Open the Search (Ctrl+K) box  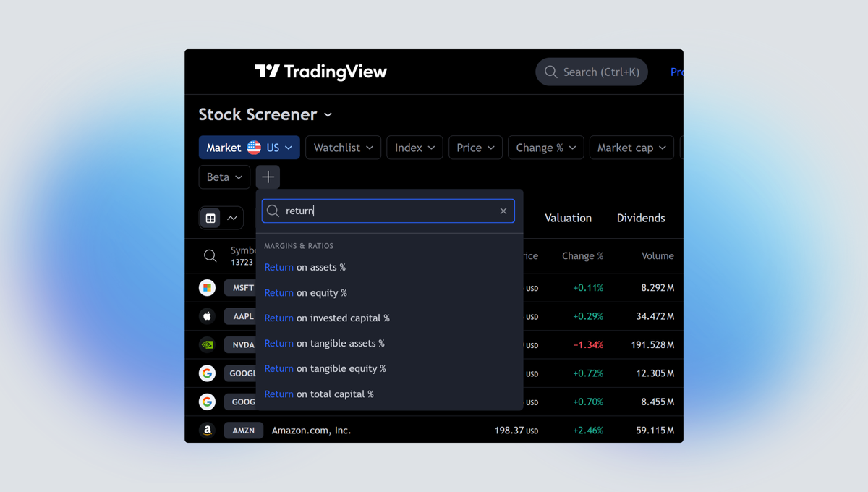[x=592, y=72]
